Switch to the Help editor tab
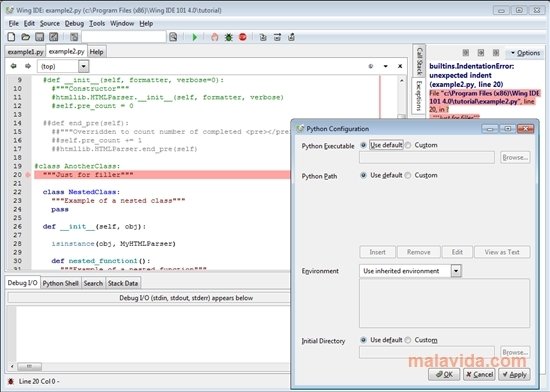The width and height of the screenshot is (550, 392). click(x=96, y=52)
